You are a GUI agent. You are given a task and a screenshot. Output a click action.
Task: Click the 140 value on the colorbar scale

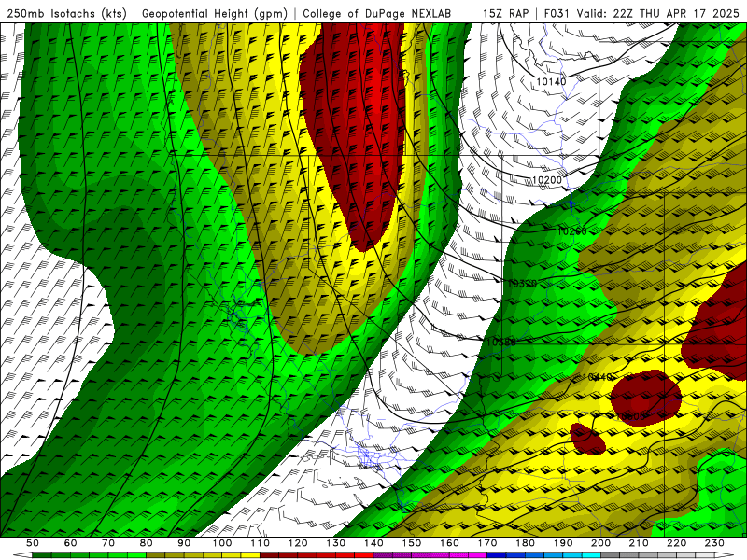[373, 543]
